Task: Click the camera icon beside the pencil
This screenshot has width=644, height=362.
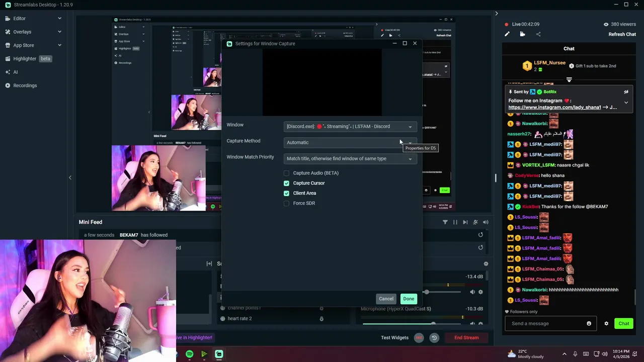Action: pos(522,34)
